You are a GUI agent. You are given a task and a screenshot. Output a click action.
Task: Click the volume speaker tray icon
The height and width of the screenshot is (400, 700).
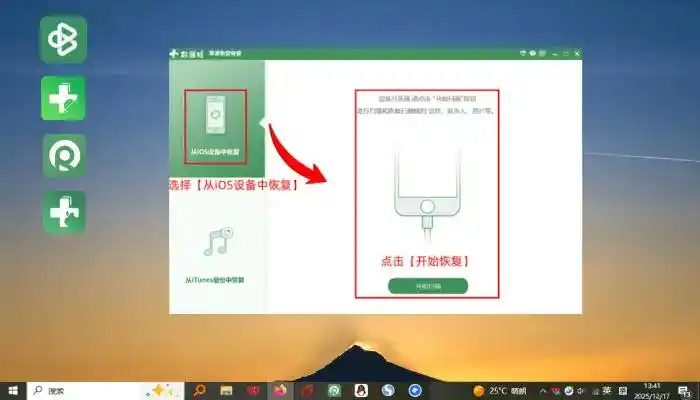pyautogui.click(x=580, y=391)
